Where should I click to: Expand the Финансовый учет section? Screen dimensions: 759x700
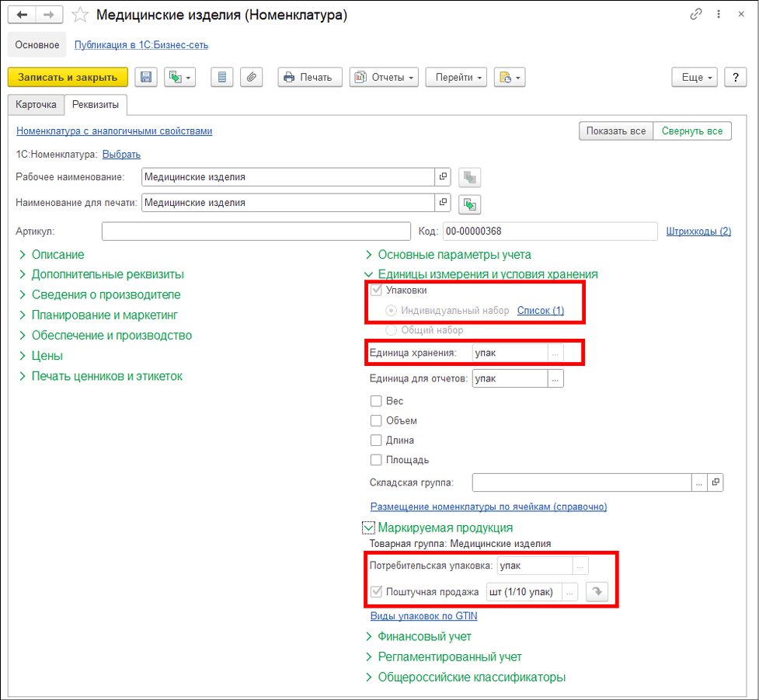[x=424, y=636]
